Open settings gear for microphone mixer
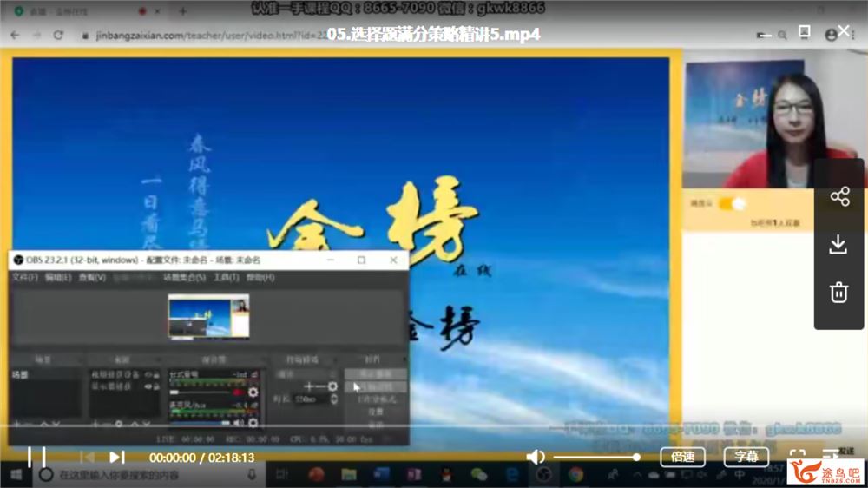The height and width of the screenshot is (488, 868). 253,423
